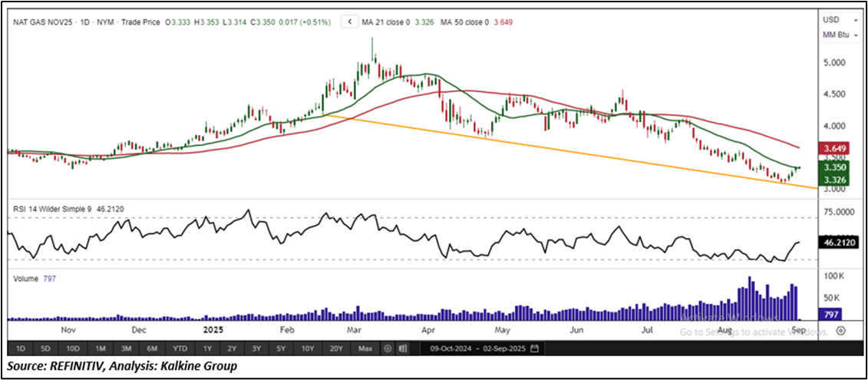Click the table layout icon after Max

tap(402, 349)
